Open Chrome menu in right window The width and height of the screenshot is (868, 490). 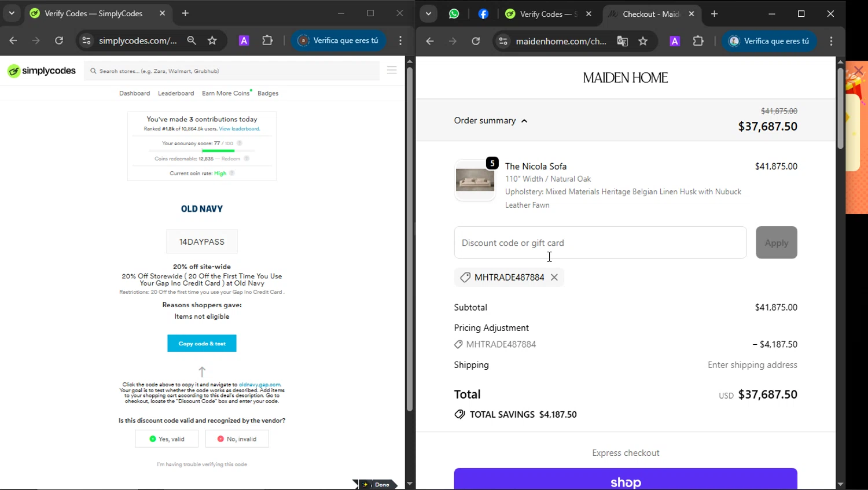click(x=832, y=41)
